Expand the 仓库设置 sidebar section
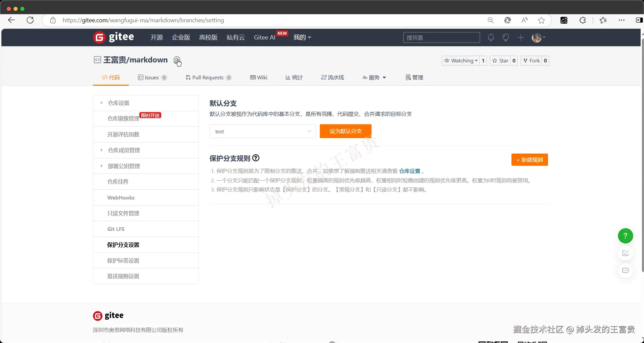Viewport: 644px width, 343px height. (x=146, y=103)
